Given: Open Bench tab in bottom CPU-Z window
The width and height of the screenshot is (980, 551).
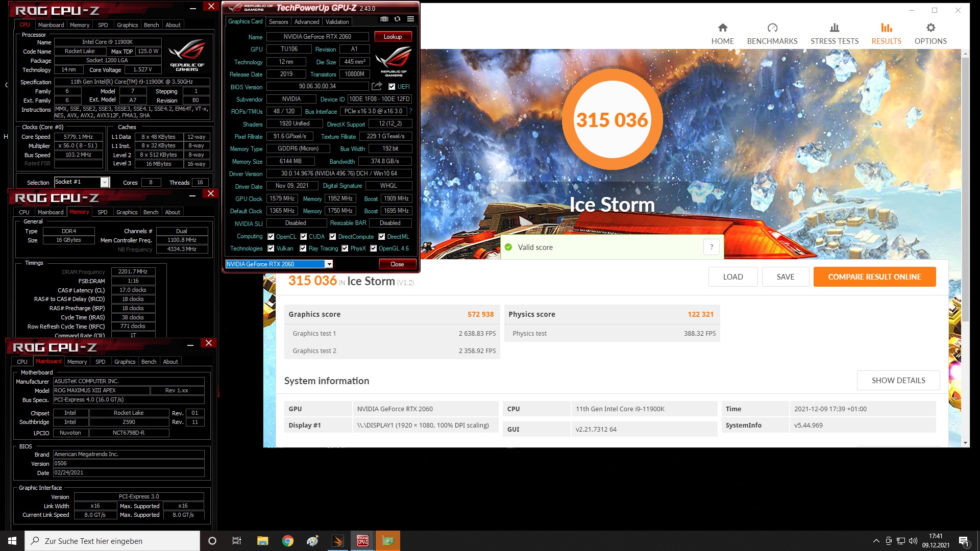Looking at the screenshot, I should (x=149, y=362).
